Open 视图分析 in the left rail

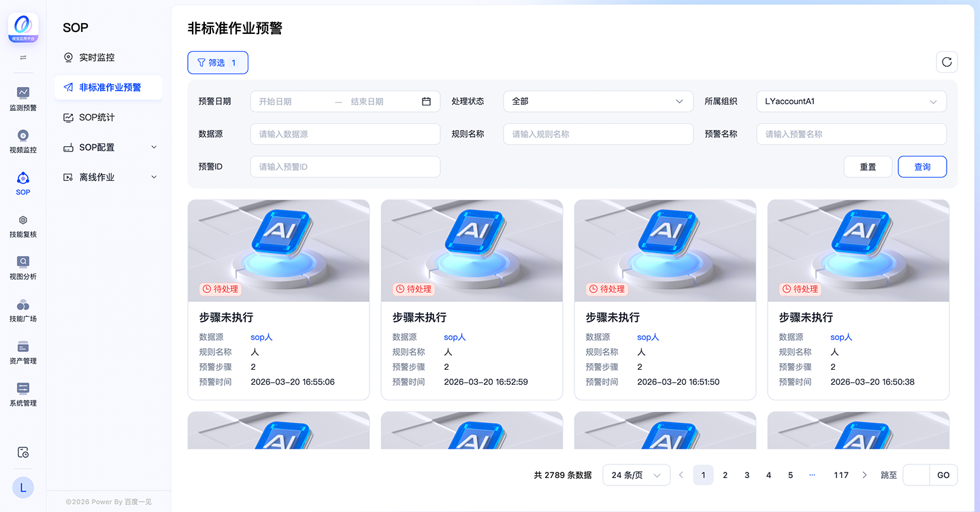click(x=23, y=267)
